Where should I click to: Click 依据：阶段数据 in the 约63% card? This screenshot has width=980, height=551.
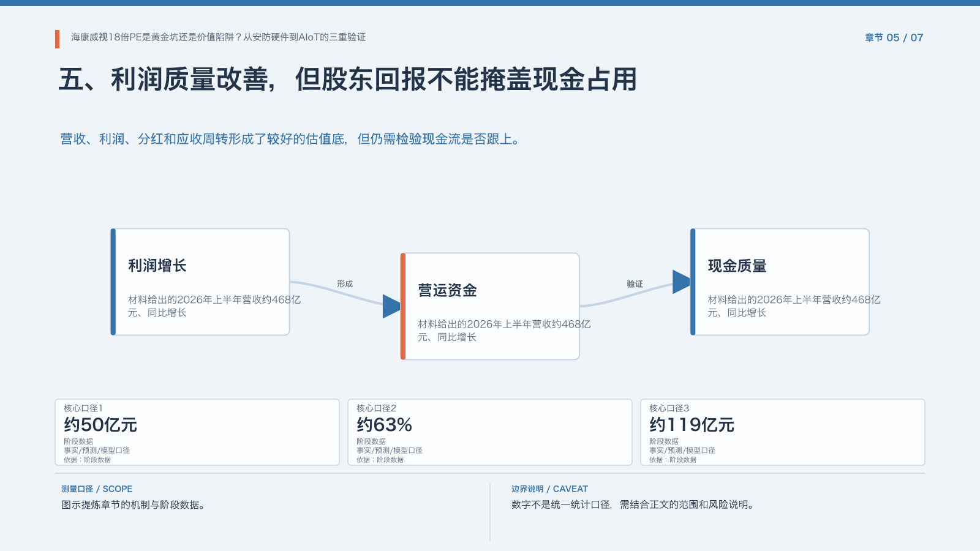(380, 460)
